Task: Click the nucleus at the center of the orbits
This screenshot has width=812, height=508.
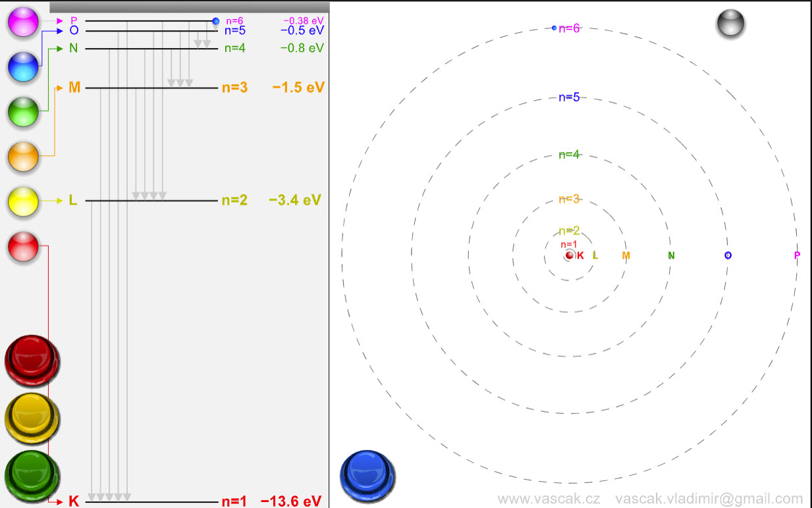Action: (568, 255)
